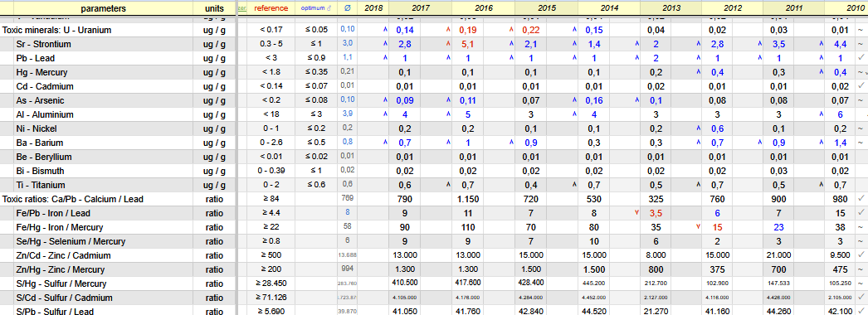Viewport: 868px width, 315px height.
Task: Select the 'Zn/Cd - Zinc / Cadmium' label
Action: [64, 255]
